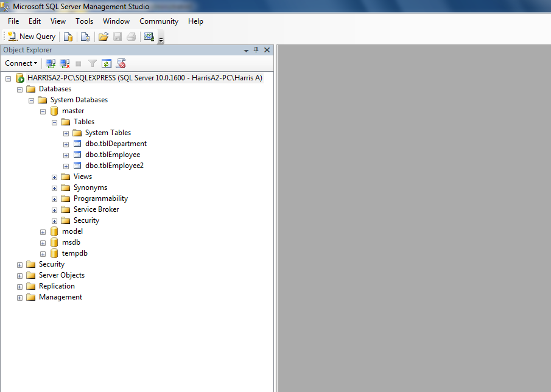Click the Save toolbar icon

click(x=117, y=37)
